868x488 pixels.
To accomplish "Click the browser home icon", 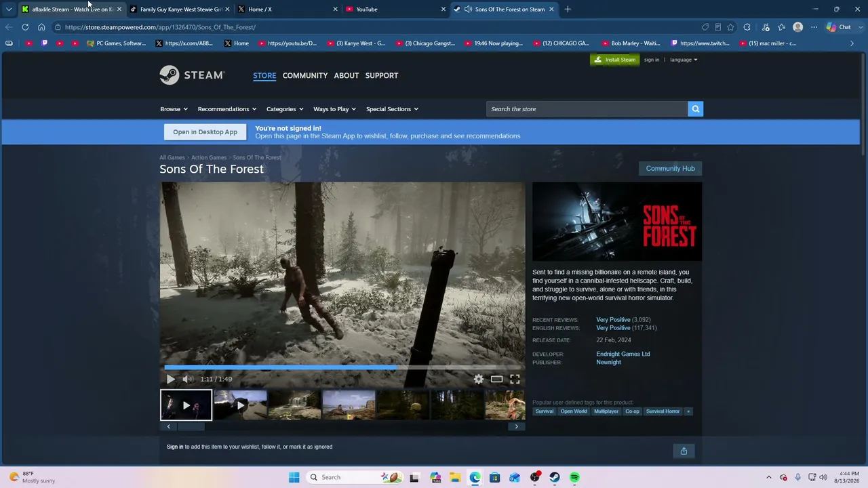I will coord(41,27).
